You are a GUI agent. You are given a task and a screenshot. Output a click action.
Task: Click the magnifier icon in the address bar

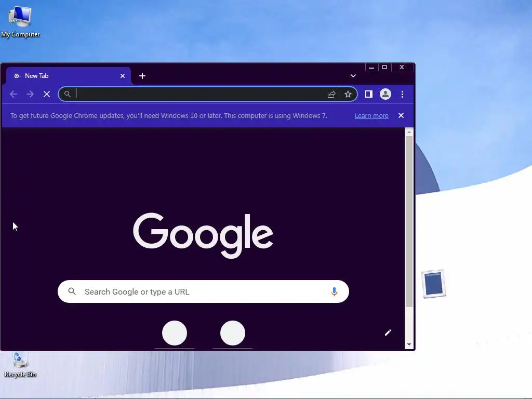(68, 94)
